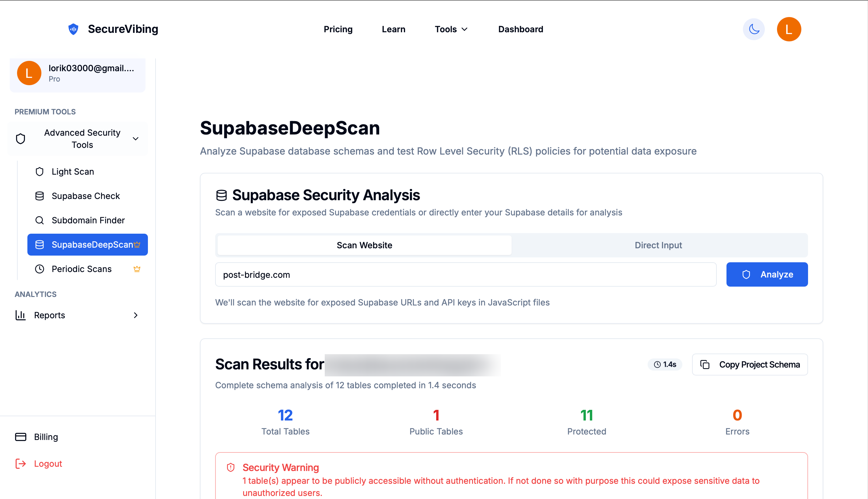Go to Dashboard from top navigation
The height and width of the screenshot is (499, 868).
[520, 29]
